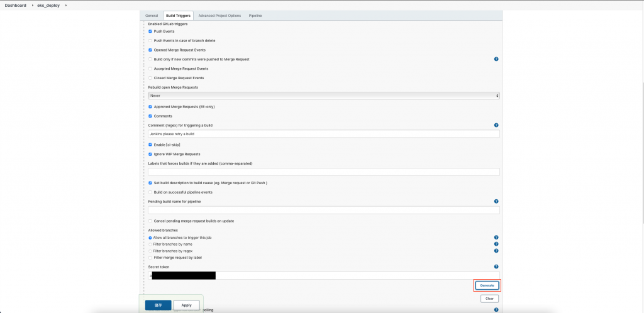Check Accepted Merge Request Events

[150, 69]
